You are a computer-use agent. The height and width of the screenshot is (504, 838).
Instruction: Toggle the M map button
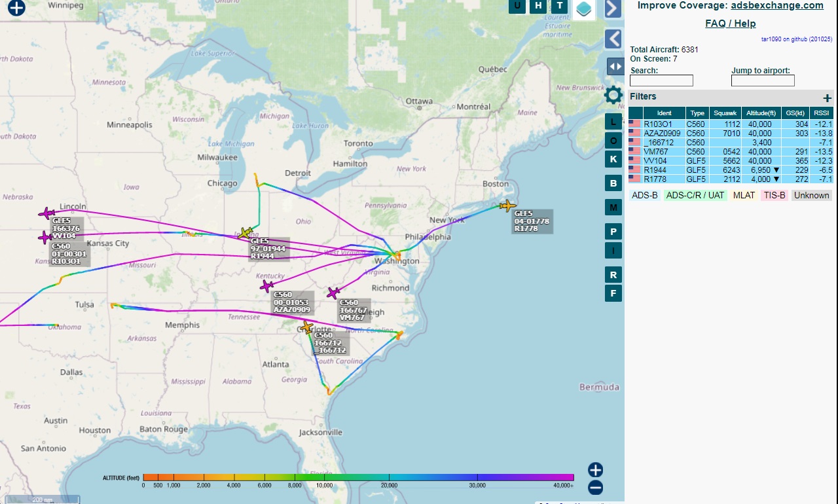[613, 207]
